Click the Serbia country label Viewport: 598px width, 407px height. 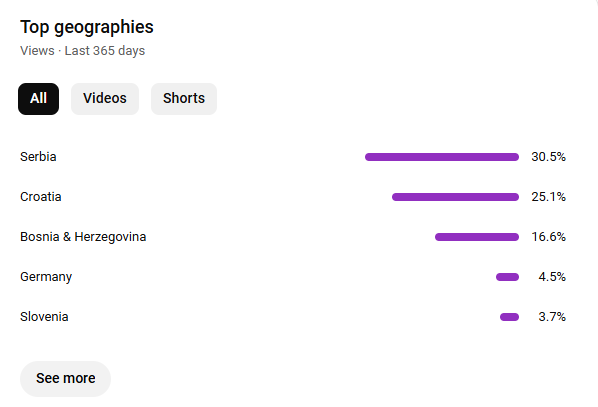coord(38,157)
